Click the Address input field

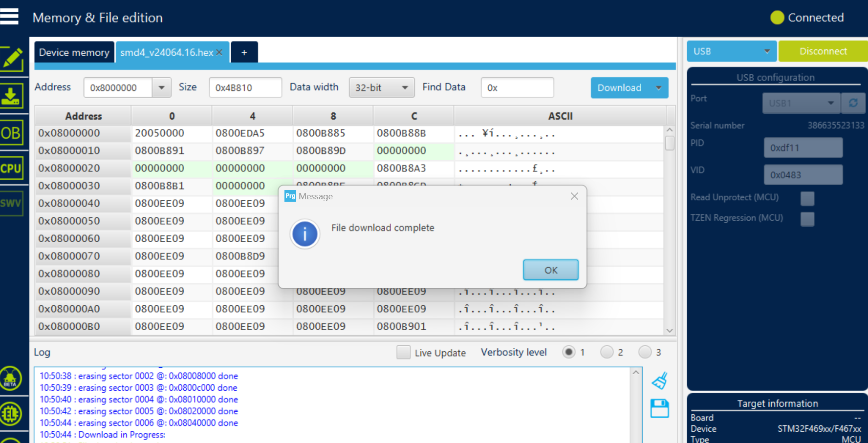click(118, 88)
